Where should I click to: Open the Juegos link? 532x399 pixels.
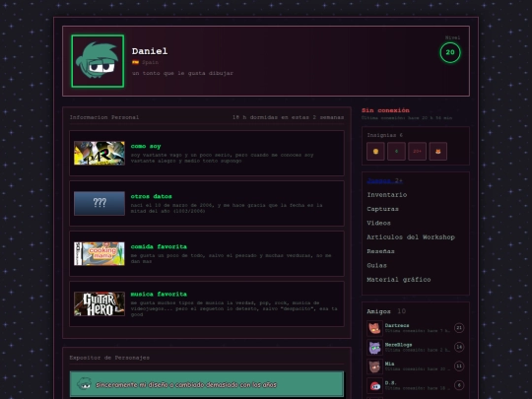(x=384, y=180)
